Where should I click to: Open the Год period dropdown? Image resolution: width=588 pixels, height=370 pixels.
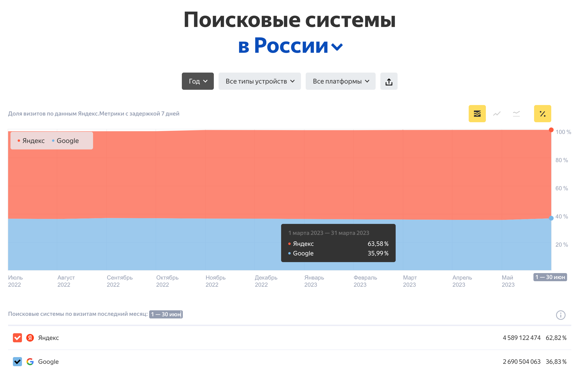tap(198, 81)
